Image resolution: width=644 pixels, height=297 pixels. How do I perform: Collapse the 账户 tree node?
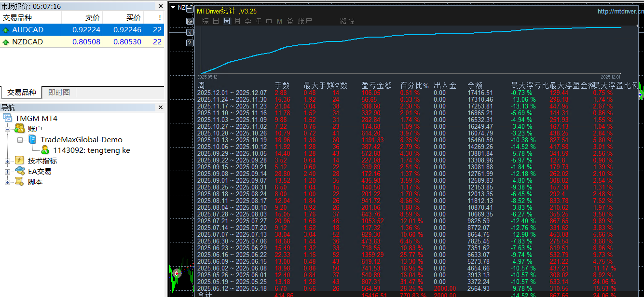point(7,129)
